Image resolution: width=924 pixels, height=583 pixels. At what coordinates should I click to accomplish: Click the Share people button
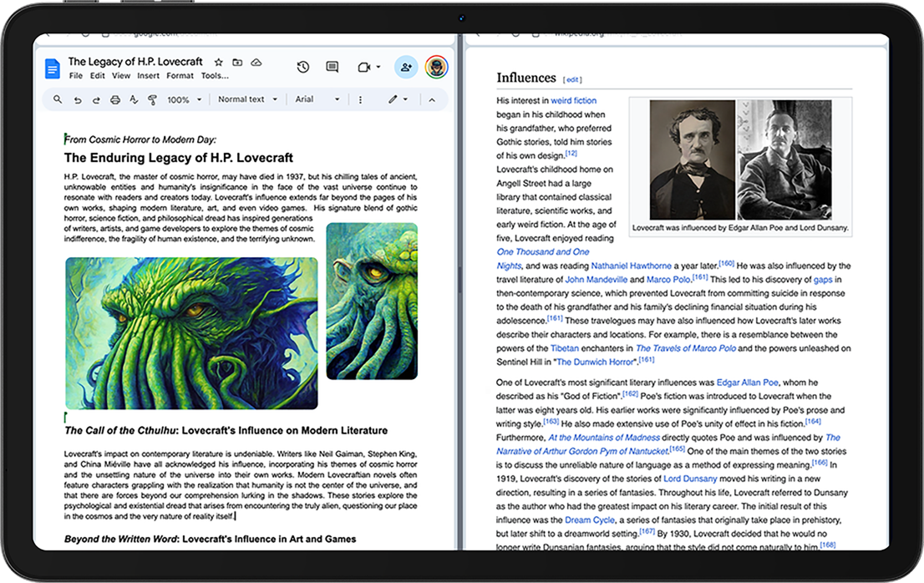tap(406, 67)
